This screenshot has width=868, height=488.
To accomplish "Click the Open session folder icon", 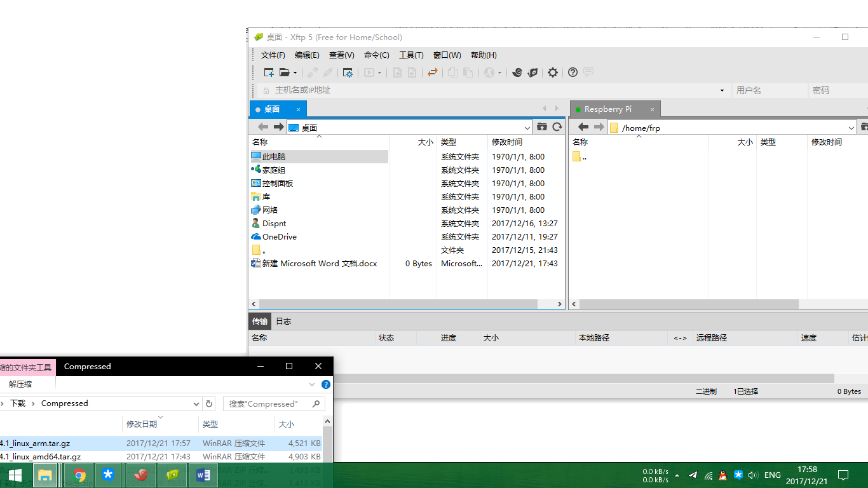I will click(x=285, y=72).
